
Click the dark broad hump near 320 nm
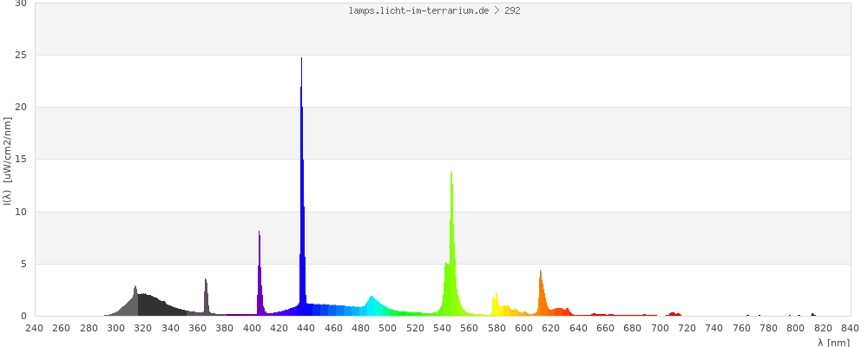click(148, 304)
